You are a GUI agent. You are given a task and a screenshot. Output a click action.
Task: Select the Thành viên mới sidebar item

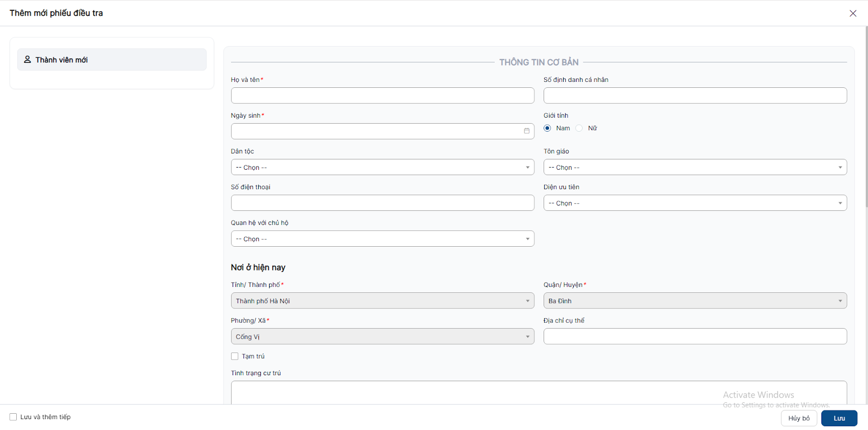pyautogui.click(x=112, y=60)
